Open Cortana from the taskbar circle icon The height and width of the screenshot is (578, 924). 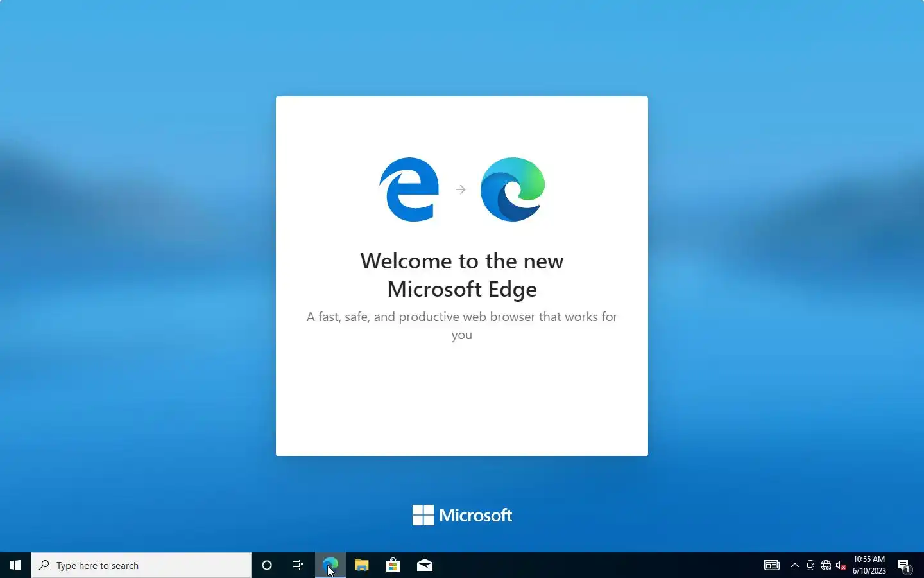click(x=267, y=565)
